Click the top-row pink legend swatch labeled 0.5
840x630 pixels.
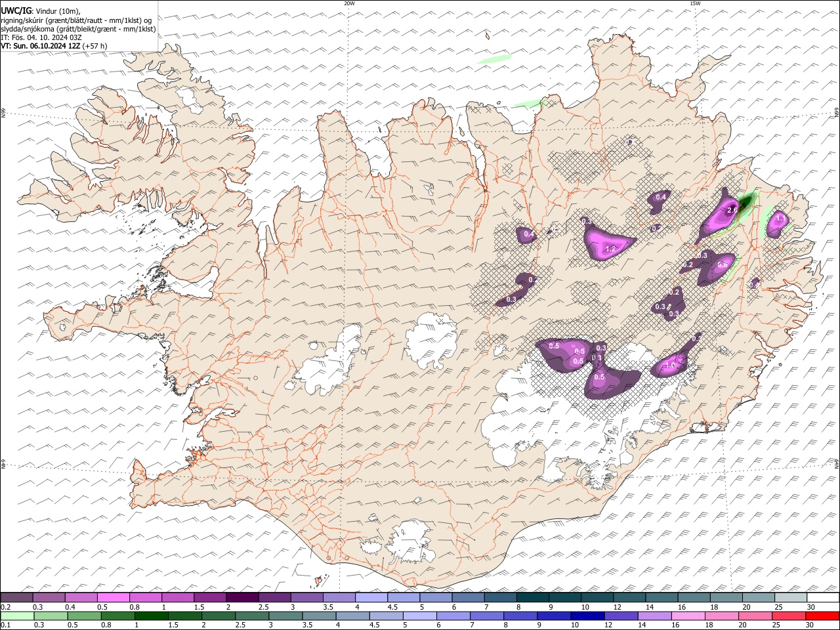tap(113, 598)
